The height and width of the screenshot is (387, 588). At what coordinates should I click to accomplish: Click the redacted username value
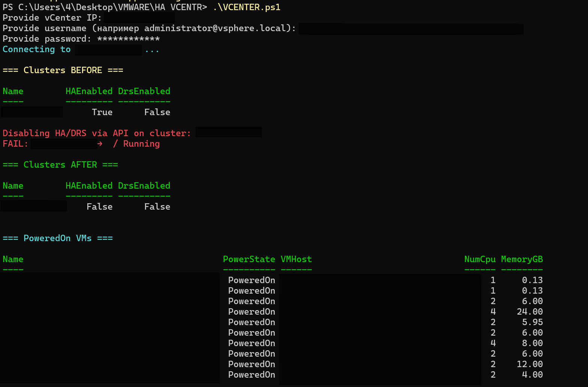[x=411, y=29]
